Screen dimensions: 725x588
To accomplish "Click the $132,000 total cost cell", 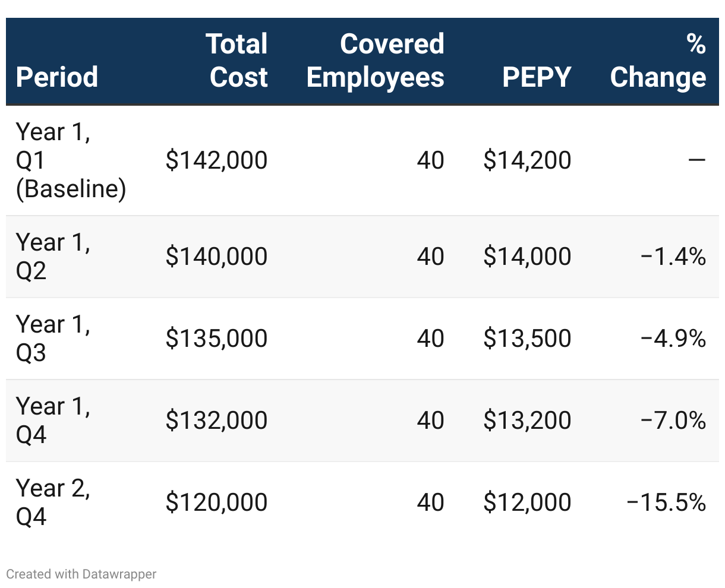I will click(217, 421).
